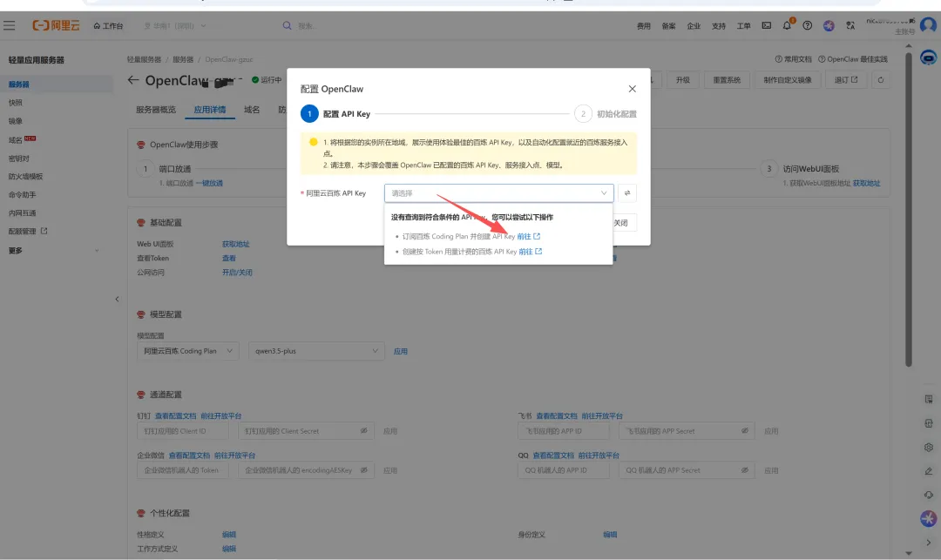
Task: Open 配额管理 external link in sidebar
Action: coord(28,231)
